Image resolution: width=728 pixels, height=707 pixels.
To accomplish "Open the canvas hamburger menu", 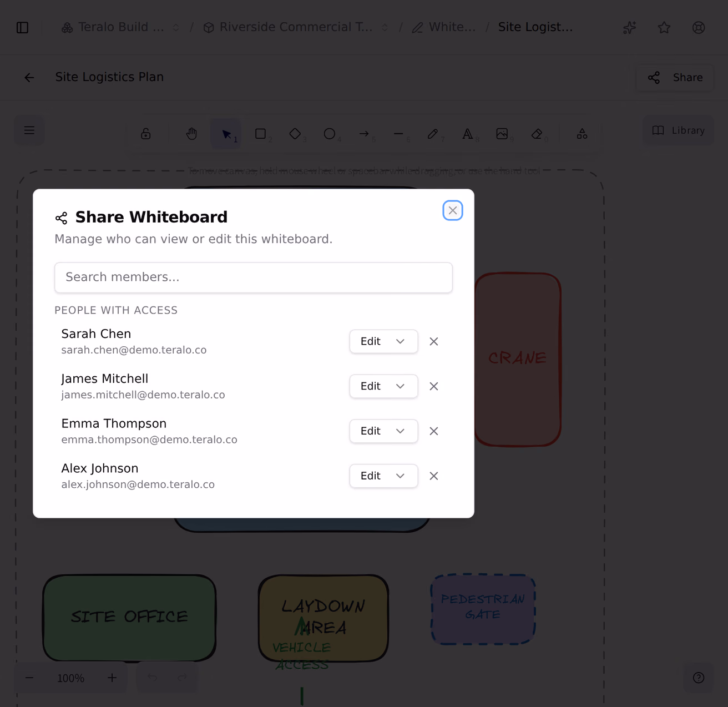I will pos(29,130).
